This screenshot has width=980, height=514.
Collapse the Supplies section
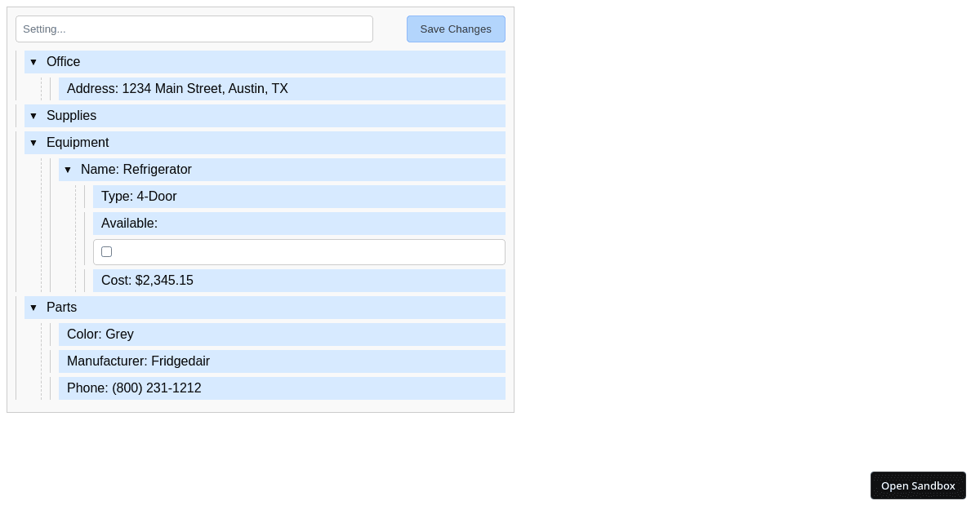tap(33, 116)
